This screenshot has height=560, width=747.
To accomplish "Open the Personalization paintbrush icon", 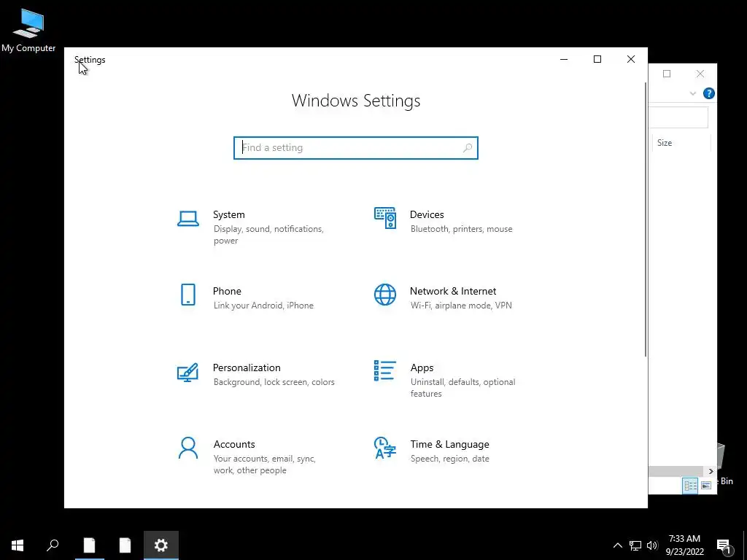I will pos(187,372).
